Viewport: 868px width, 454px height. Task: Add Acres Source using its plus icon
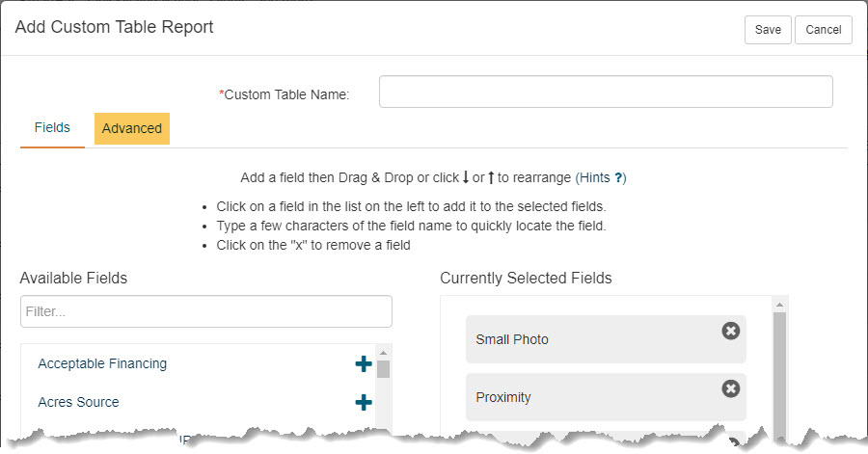pyautogui.click(x=364, y=402)
